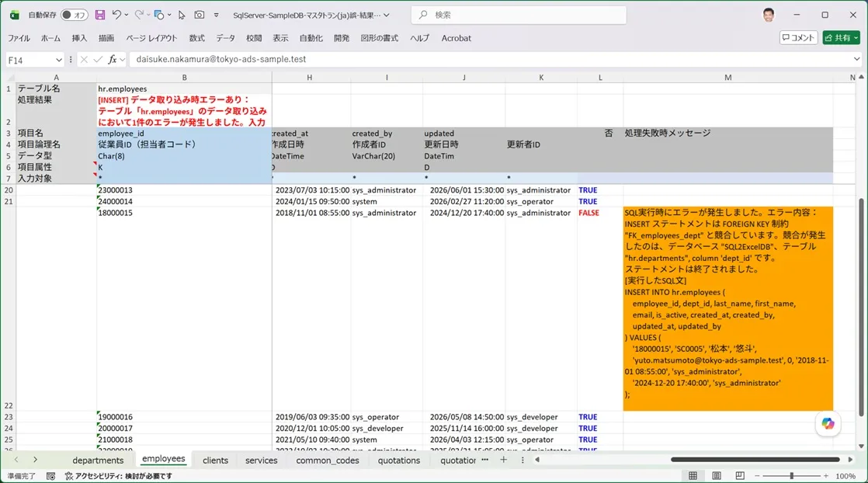Open the services sheet tab
The width and height of the screenshot is (868, 483).
click(262, 460)
